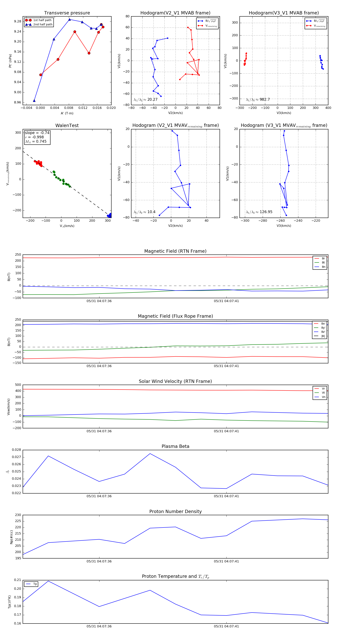Click the VA(km/s) axis label on WalenTest
Screen dimensions: 351x644
tap(67, 226)
